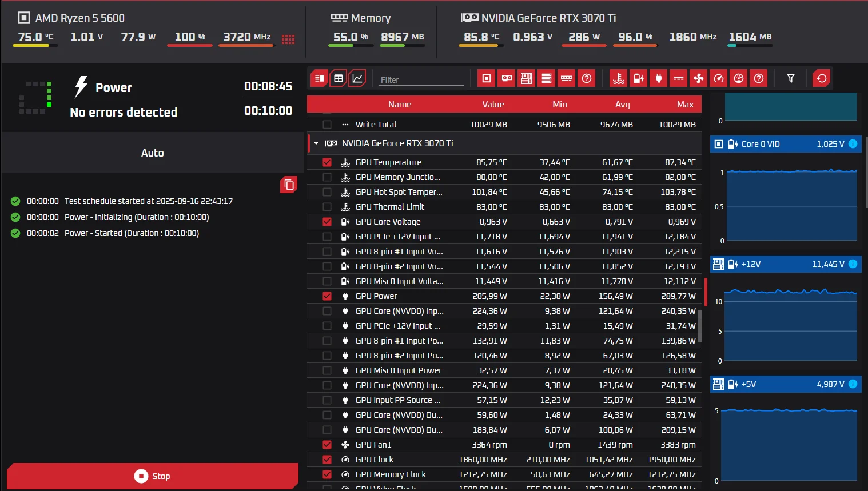Open info for the +12V graph

point(853,264)
